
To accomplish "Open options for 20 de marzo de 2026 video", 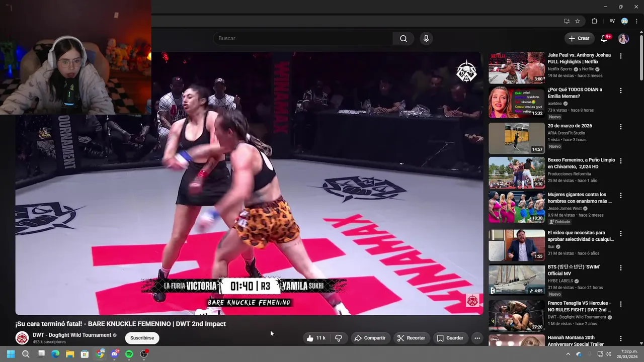I will [x=620, y=127].
